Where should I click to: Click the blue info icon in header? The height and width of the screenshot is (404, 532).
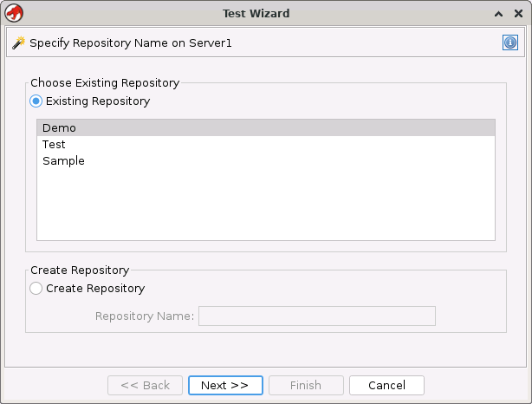510,42
